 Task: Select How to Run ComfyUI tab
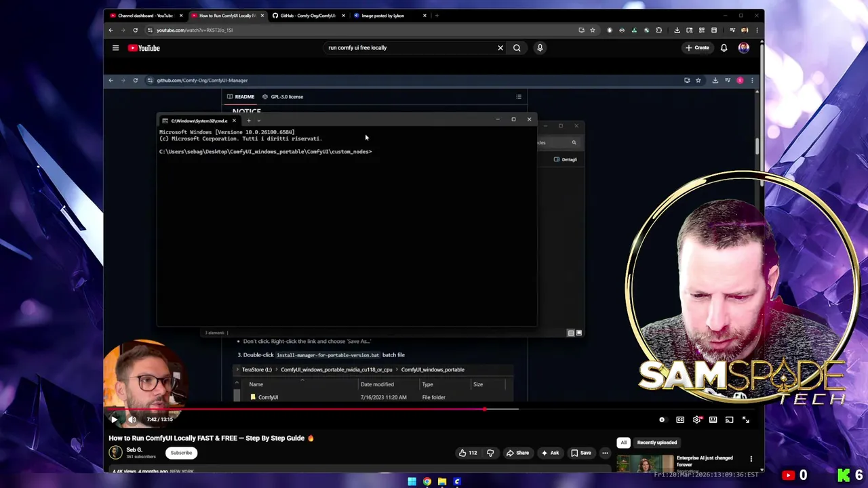point(227,16)
